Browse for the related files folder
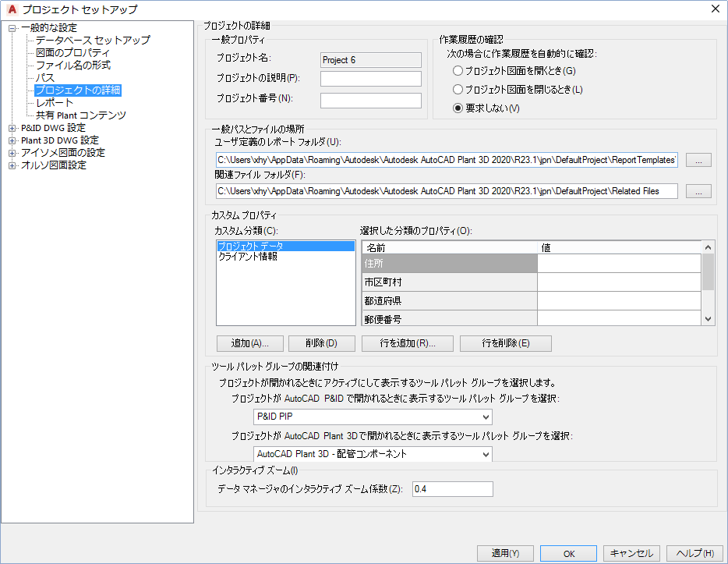 click(698, 191)
